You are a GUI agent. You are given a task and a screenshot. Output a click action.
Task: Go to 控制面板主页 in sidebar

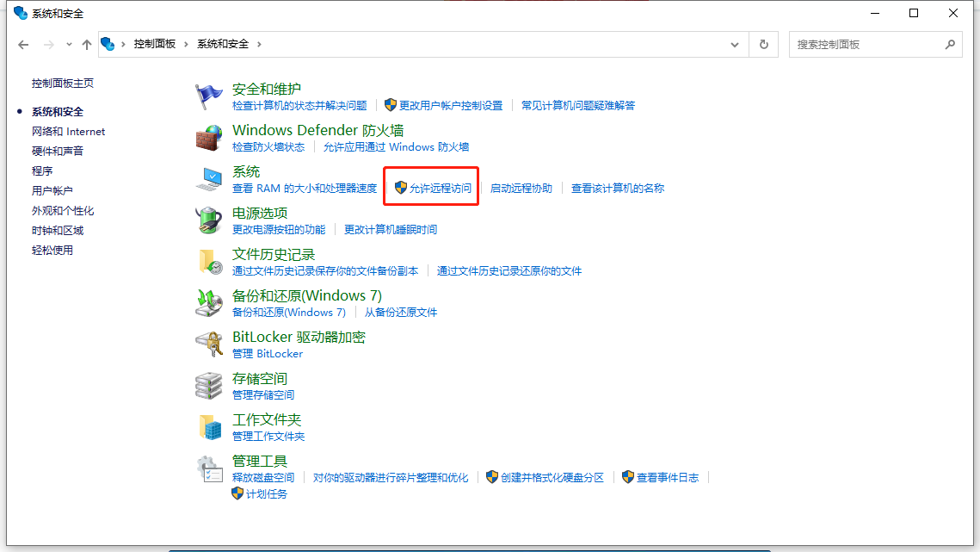click(x=63, y=84)
